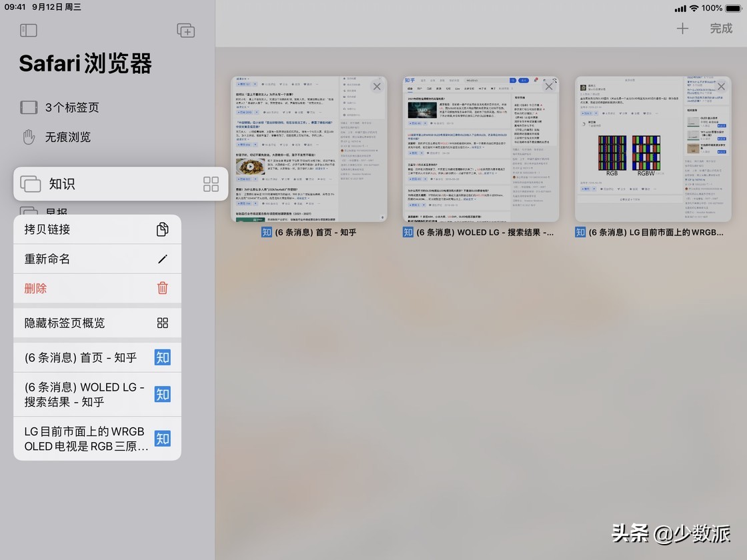Viewport: 747px width, 560px height.
Task: Click the 知识 tab group icon
Action: point(31,184)
